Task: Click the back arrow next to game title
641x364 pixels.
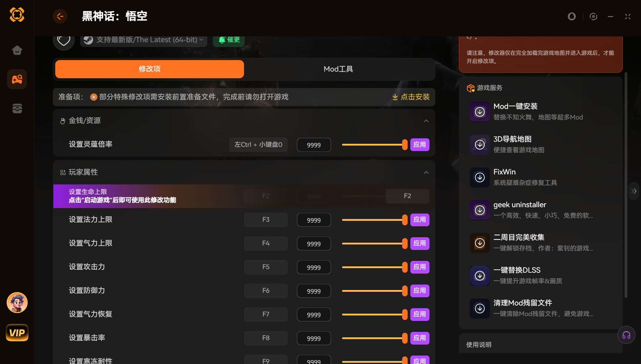Action: pos(60,16)
